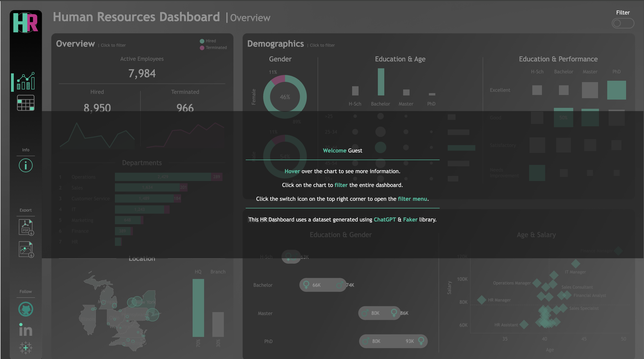Toggle the Hired legend marker
This screenshot has height=359, width=644.
(202, 41)
